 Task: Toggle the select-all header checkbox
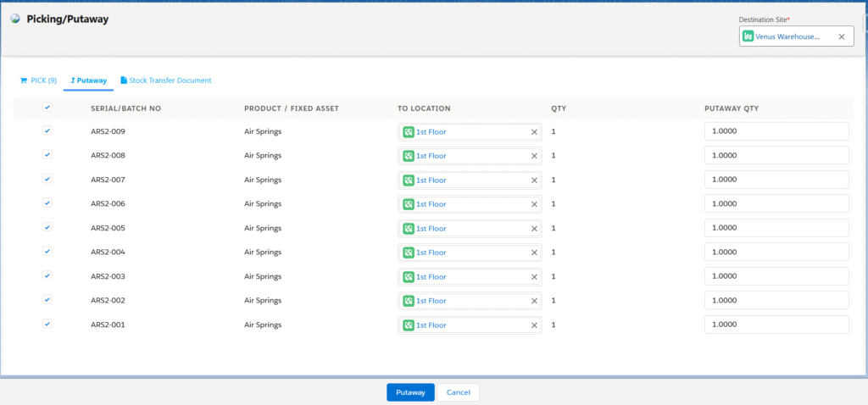47,108
